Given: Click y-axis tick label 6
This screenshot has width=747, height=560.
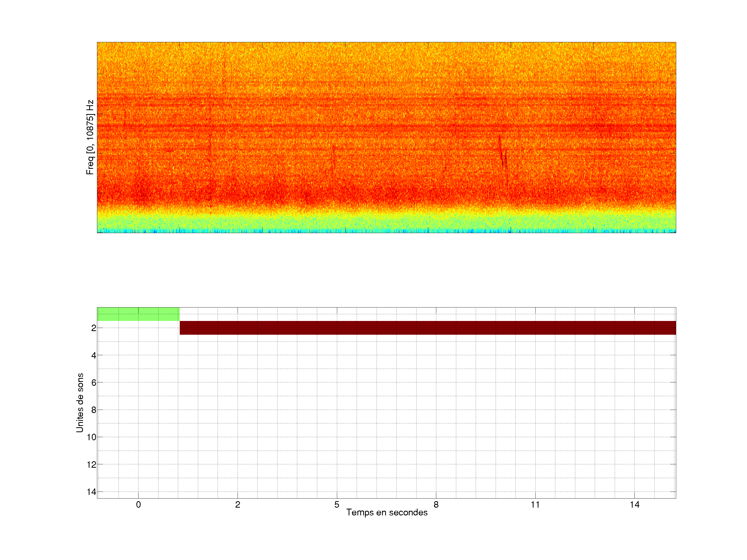Looking at the screenshot, I should click(x=94, y=382).
